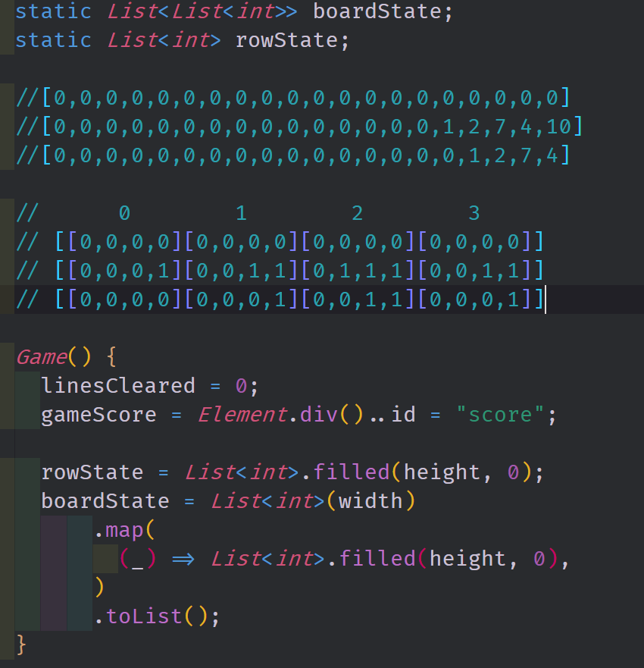644x668 pixels.
Task: Click the change bar next to static rowState
Action: tap(6, 39)
